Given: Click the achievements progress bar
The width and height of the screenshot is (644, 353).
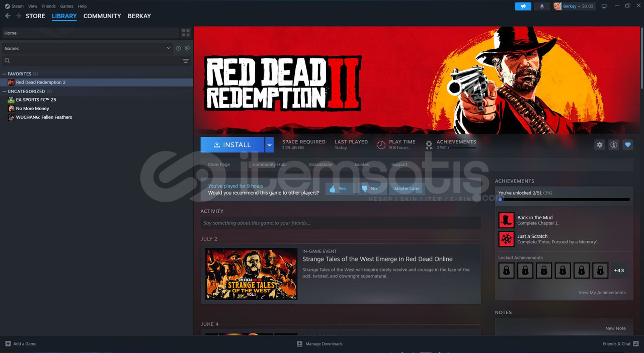Looking at the screenshot, I should [x=564, y=199].
